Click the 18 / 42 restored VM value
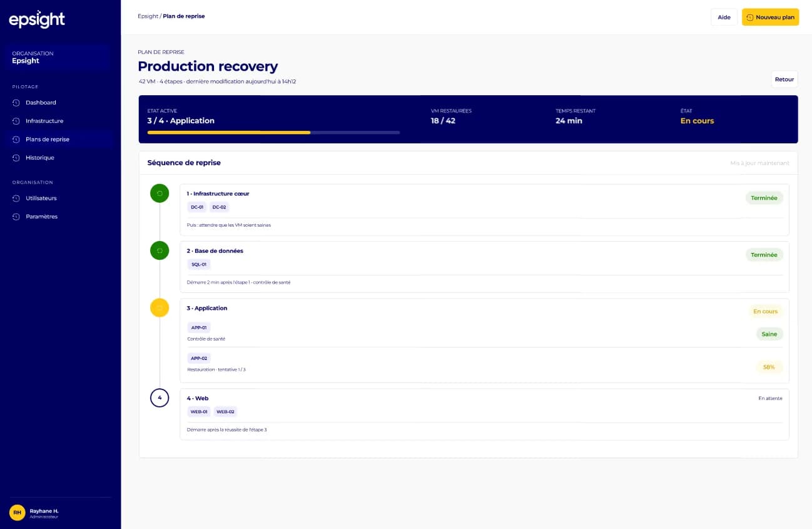 pos(443,121)
